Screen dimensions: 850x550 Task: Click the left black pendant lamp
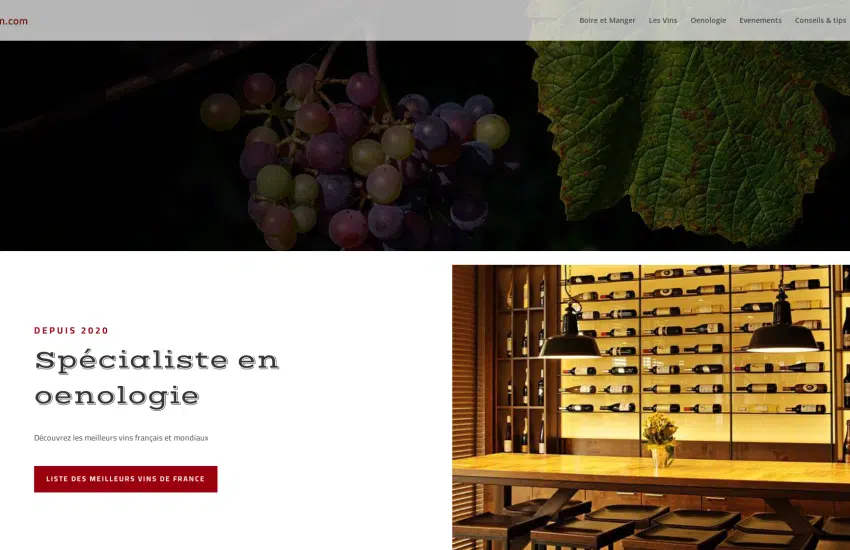(569, 339)
